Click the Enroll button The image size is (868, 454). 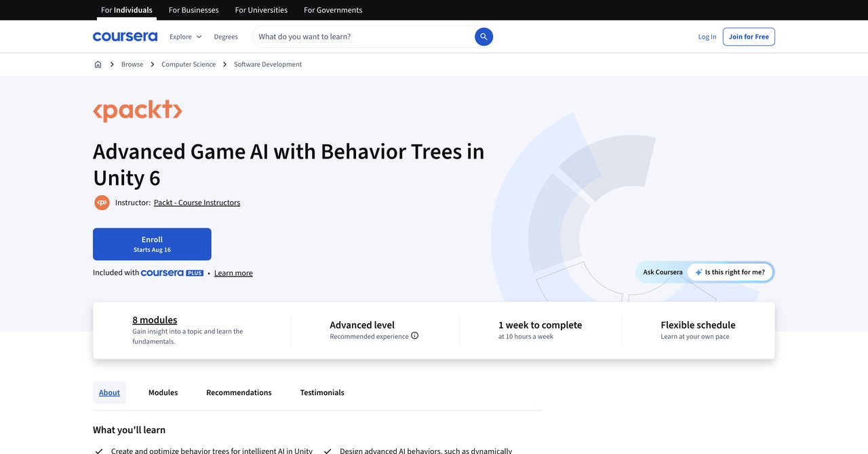pyautogui.click(x=152, y=244)
